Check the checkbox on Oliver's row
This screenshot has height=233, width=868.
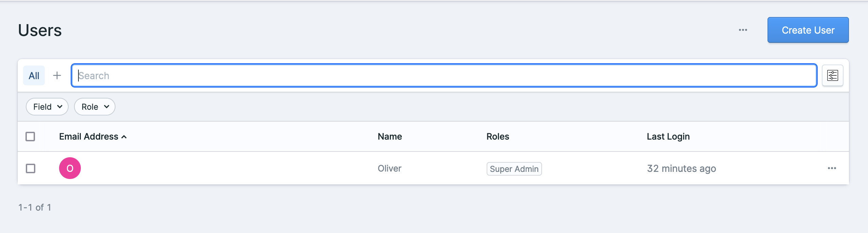(31, 168)
